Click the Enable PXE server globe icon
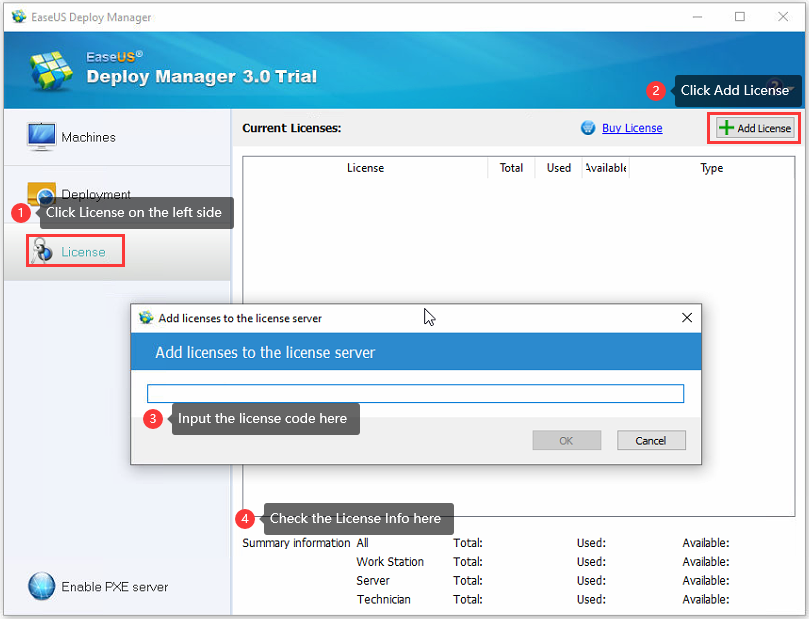This screenshot has width=809, height=619. (x=41, y=586)
